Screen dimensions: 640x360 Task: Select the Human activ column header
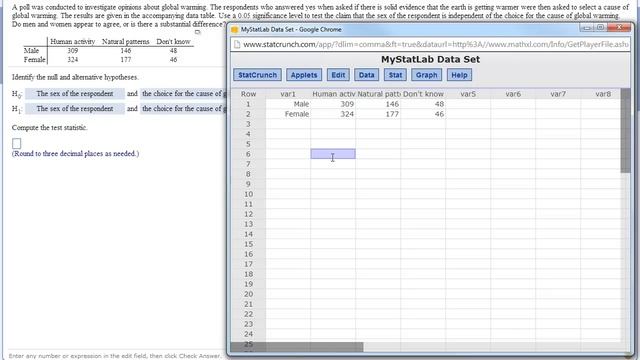[333, 94]
